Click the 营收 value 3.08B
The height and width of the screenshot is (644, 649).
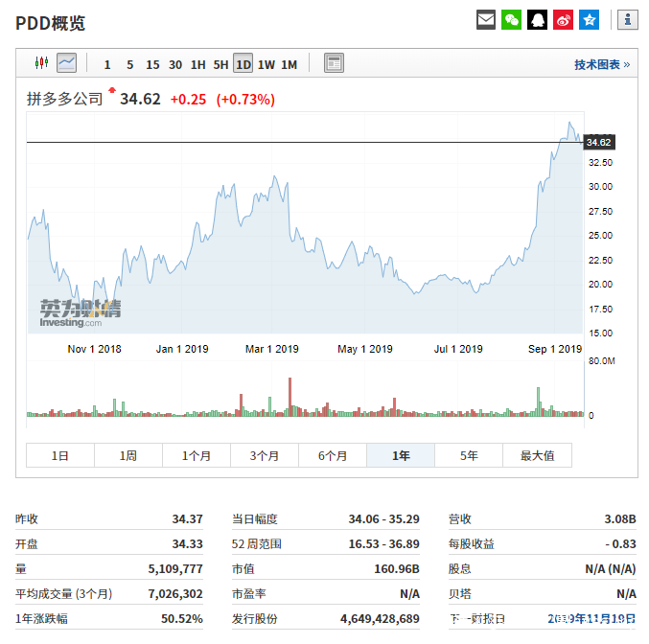(620, 518)
